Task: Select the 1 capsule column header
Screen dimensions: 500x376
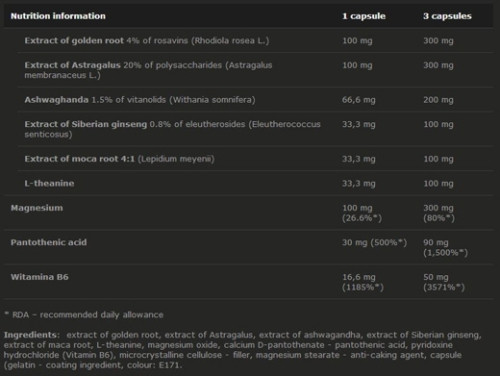Action: tap(364, 16)
